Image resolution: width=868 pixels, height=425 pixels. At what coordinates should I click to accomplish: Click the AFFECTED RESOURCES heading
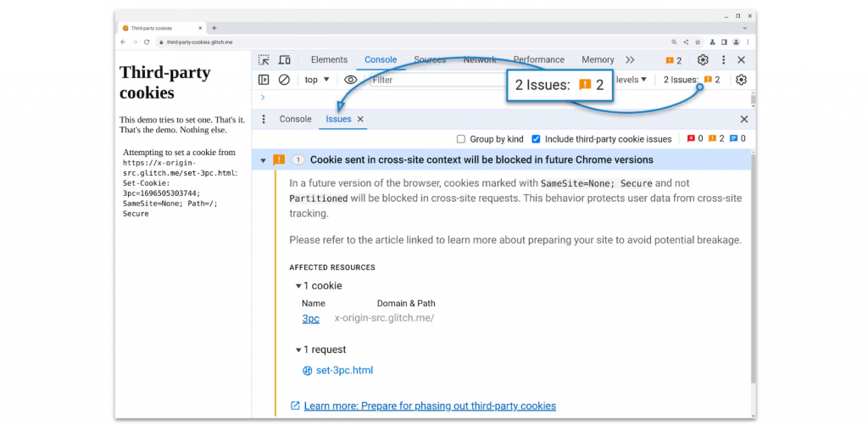coord(332,267)
